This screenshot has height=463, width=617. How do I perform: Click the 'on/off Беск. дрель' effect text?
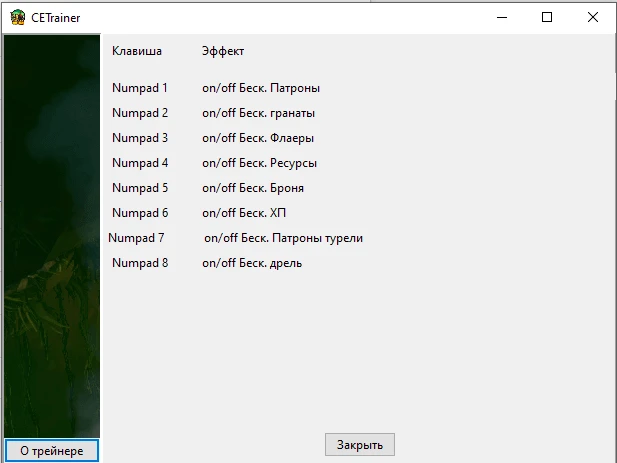252,263
